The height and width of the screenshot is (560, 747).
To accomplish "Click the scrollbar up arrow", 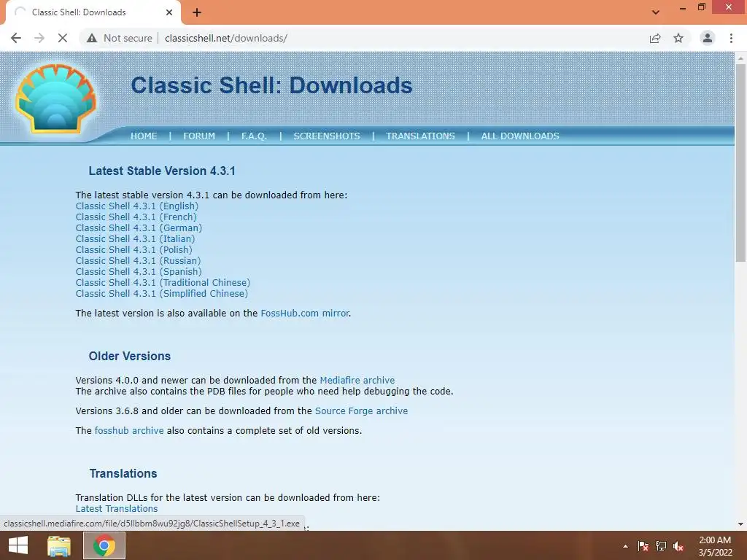I will (740, 58).
